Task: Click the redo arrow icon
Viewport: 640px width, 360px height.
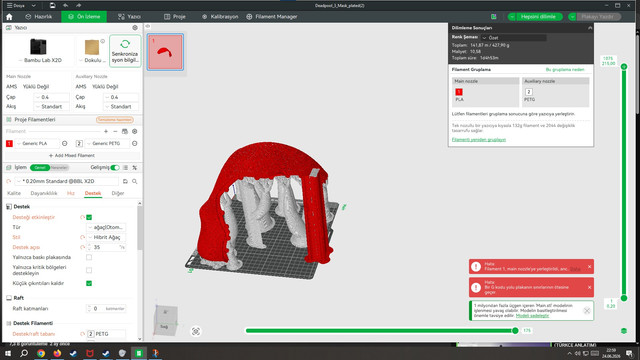Action: [x=78, y=5]
